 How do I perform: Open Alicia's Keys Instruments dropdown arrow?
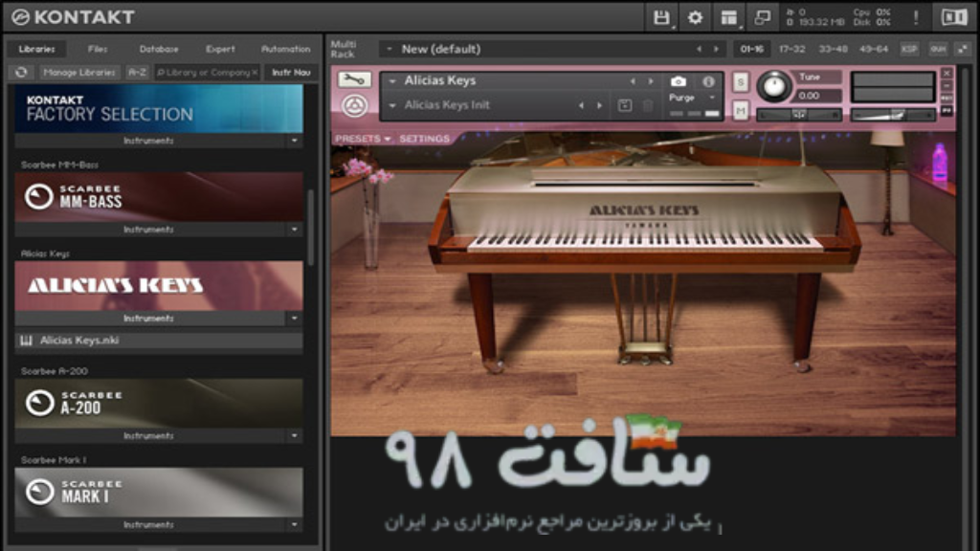[295, 318]
